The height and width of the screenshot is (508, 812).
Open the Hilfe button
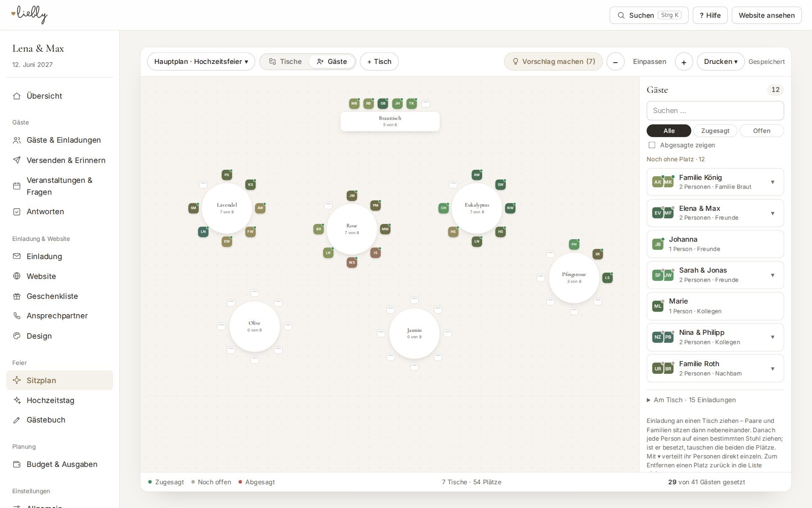pos(710,15)
